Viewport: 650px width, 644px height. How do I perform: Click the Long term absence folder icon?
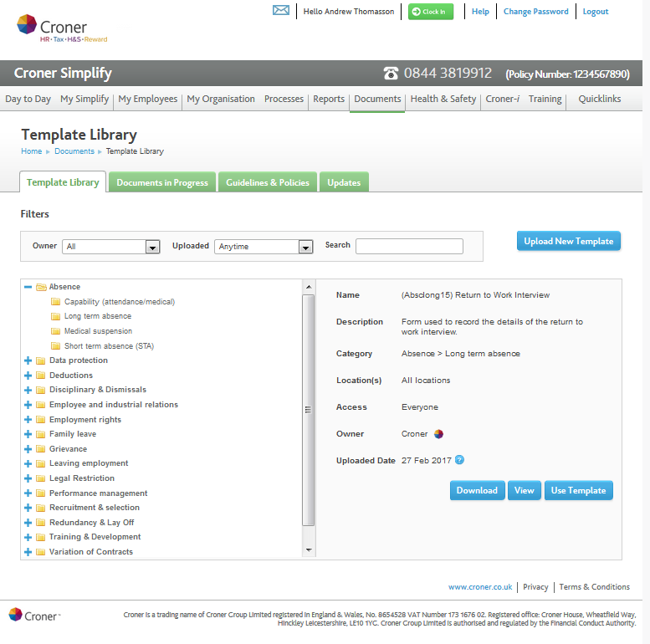pyautogui.click(x=55, y=317)
